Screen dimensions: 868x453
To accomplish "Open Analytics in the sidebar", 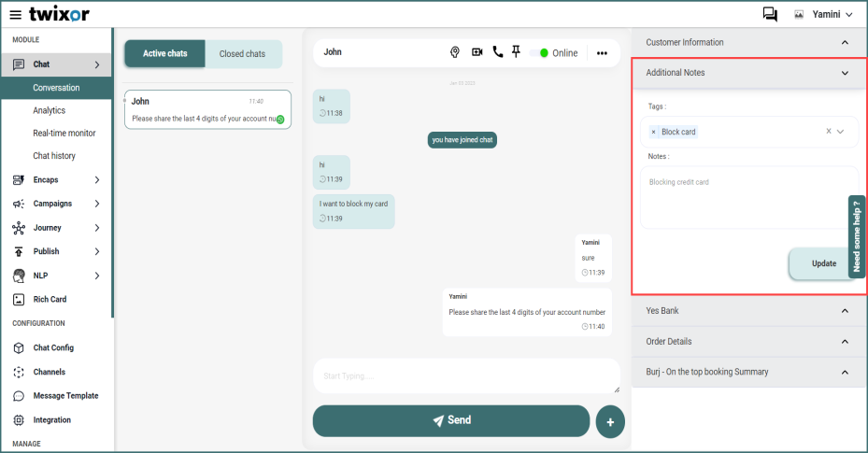I will (x=50, y=110).
